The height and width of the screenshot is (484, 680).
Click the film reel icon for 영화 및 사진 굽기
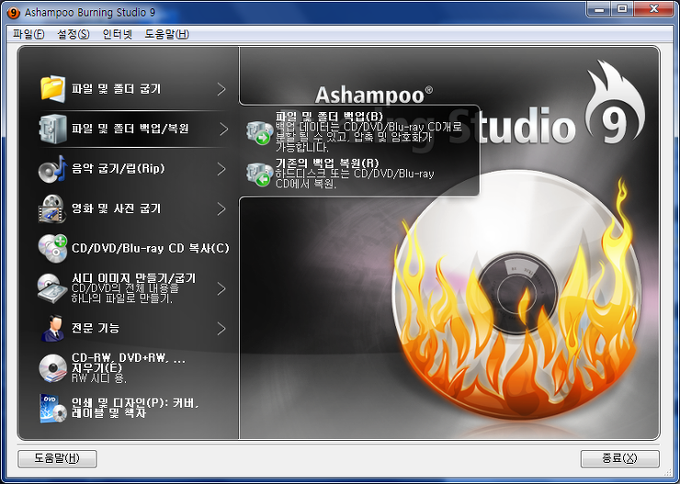click(x=53, y=209)
